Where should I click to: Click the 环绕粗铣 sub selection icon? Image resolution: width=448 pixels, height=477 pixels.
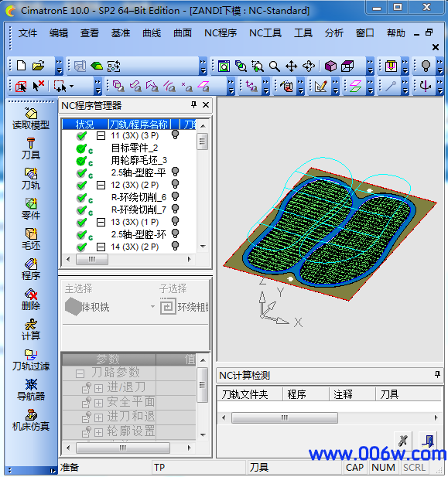[x=168, y=307]
